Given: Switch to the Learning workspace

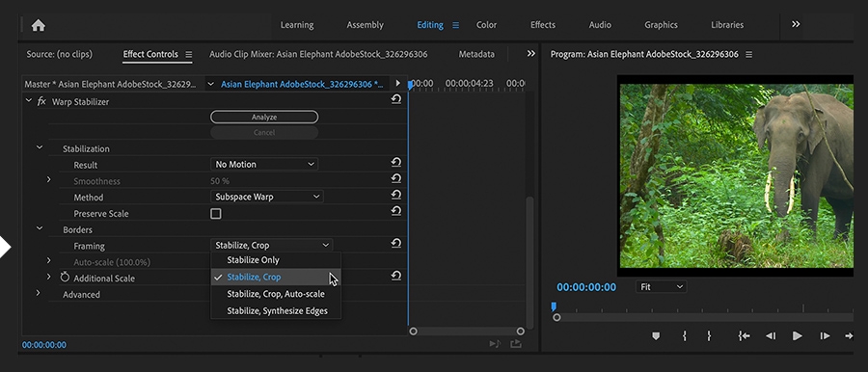Looking at the screenshot, I should [297, 25].
